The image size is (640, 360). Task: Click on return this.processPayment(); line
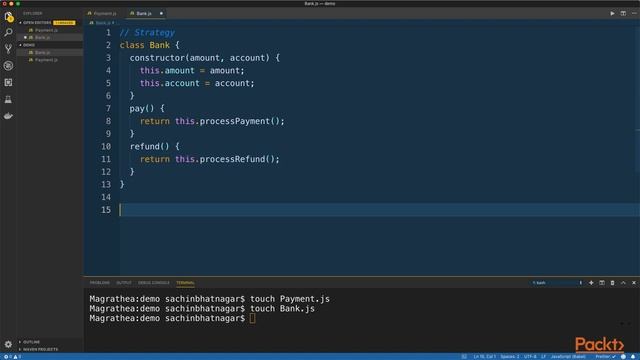[x=212, y=121]
